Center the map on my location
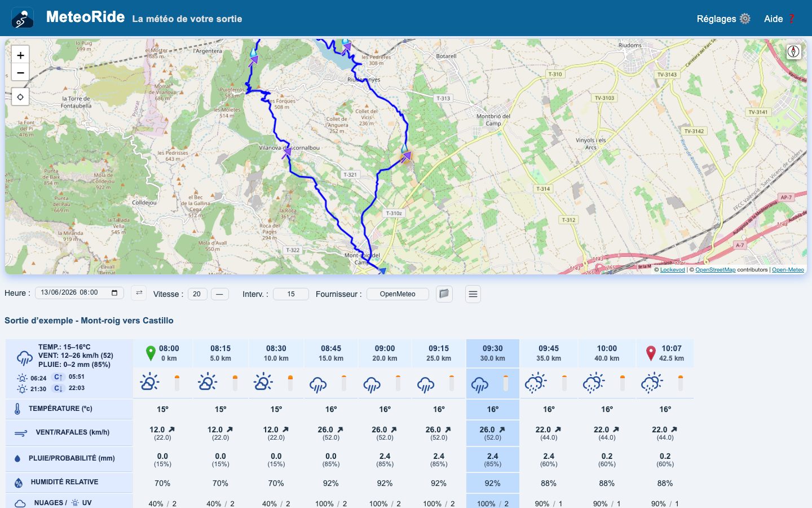Image resolution: width=812 pixels, height=508 pixels. point(20,97)
